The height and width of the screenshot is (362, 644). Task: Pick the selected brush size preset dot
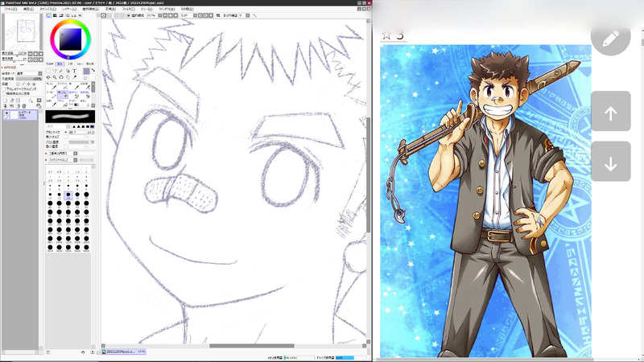pyautogui.click(x=68, y=195)
